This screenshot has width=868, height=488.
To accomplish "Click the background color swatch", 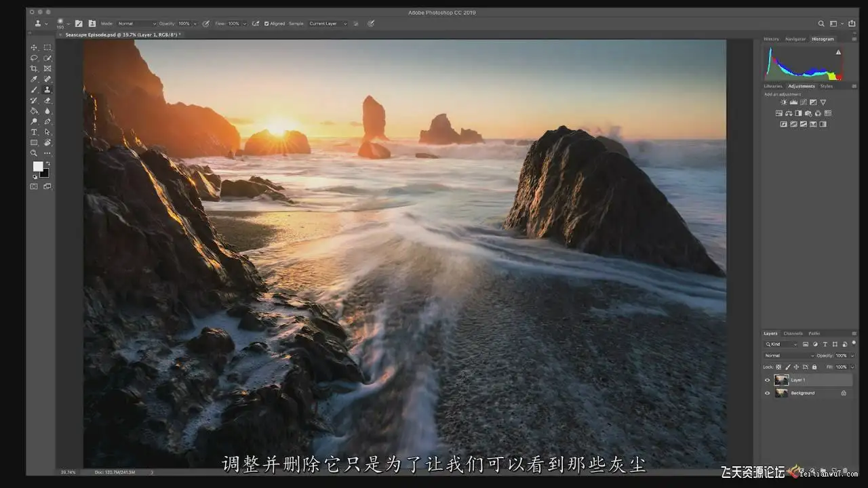I will tap(45, 173).
